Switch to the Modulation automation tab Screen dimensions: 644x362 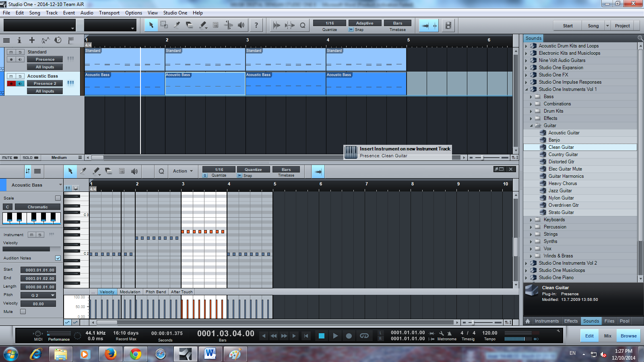click(130, 292)
